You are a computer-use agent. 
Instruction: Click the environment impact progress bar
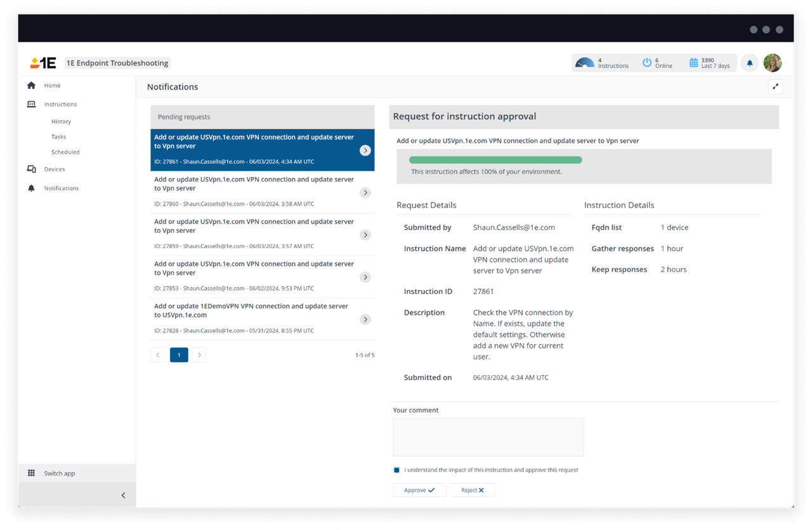[x=495, y=160]
